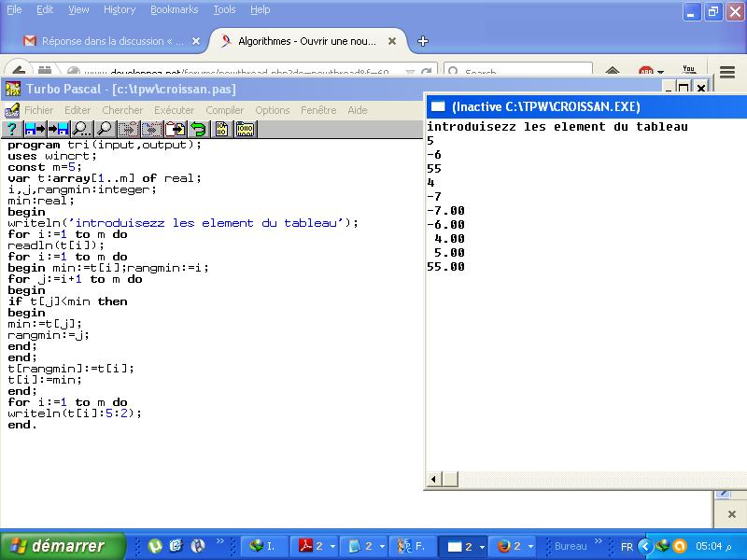
Task: Click the Turbo Pascal title bar logo icon
Action: click(x=13, y=89)
